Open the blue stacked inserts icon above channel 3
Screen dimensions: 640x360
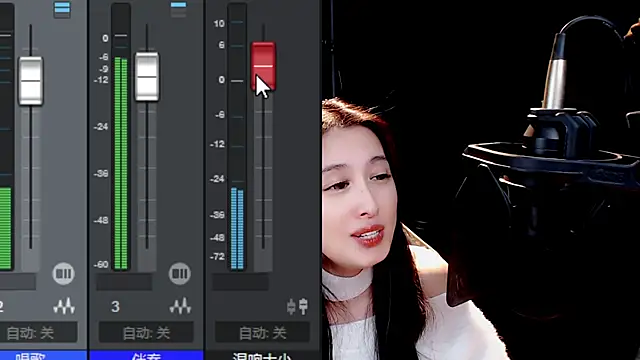coord(178,9)
